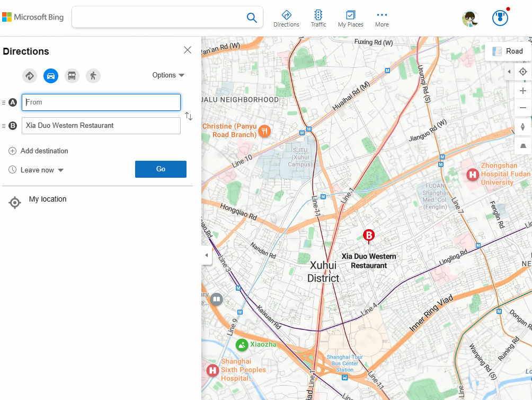The height and width of the screenshot is (400, 532).
Task: Zoom in with the plus button
Action: [x=523, y=91]
